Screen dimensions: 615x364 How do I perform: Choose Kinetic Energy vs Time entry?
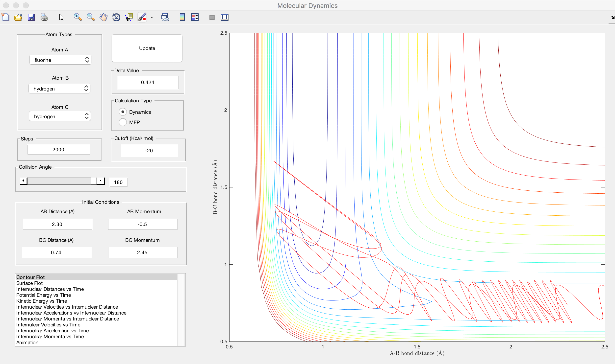(42, 301)
